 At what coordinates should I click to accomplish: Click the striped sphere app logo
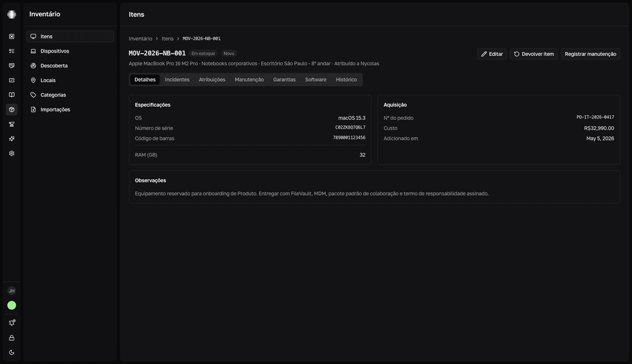12,14
